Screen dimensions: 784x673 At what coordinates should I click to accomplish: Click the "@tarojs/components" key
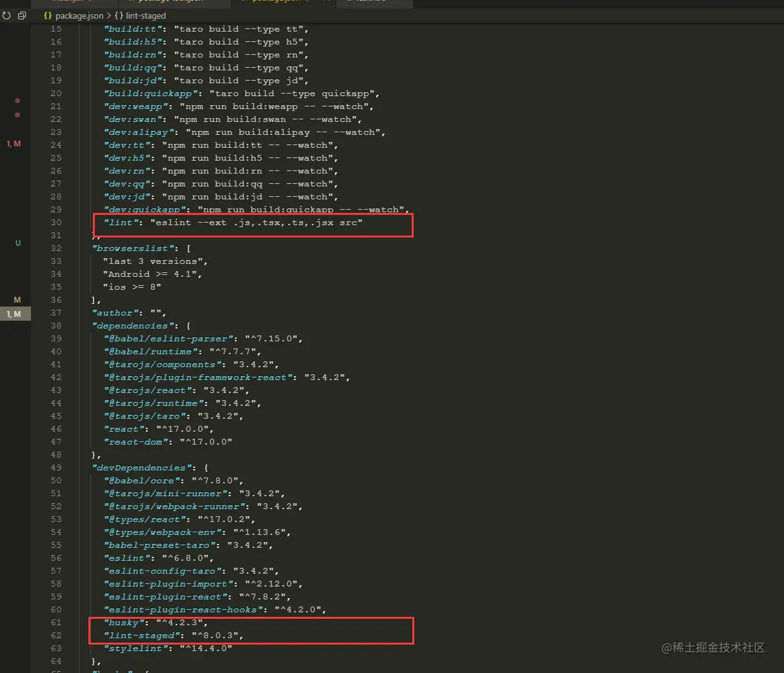163,365
